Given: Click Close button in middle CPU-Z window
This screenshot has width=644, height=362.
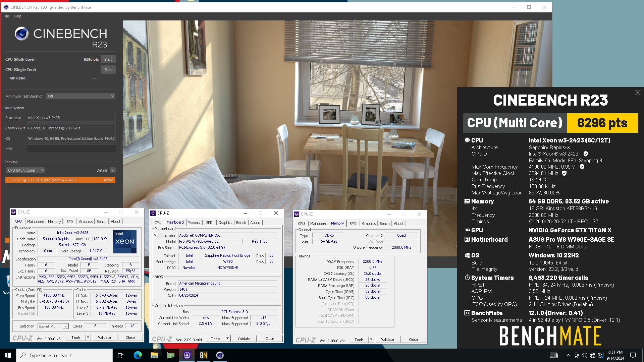Looking at the screenshot, I should pos(270,339).
